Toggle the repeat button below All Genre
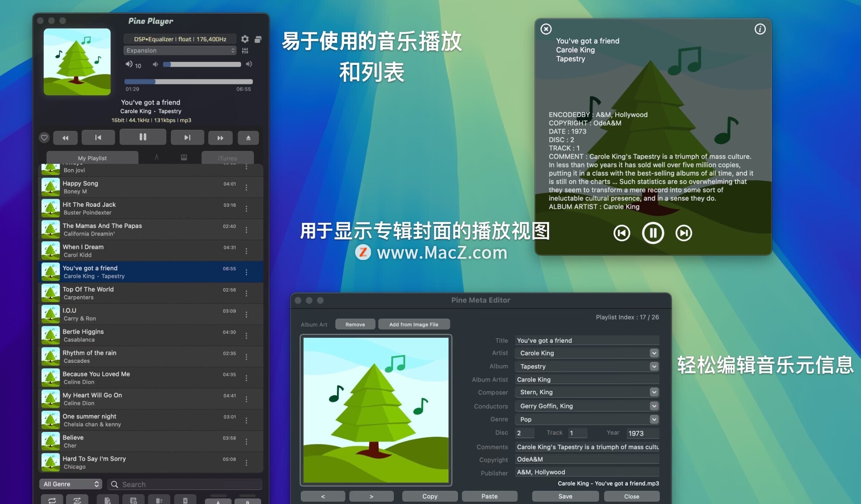 click(x=52, y=500)
